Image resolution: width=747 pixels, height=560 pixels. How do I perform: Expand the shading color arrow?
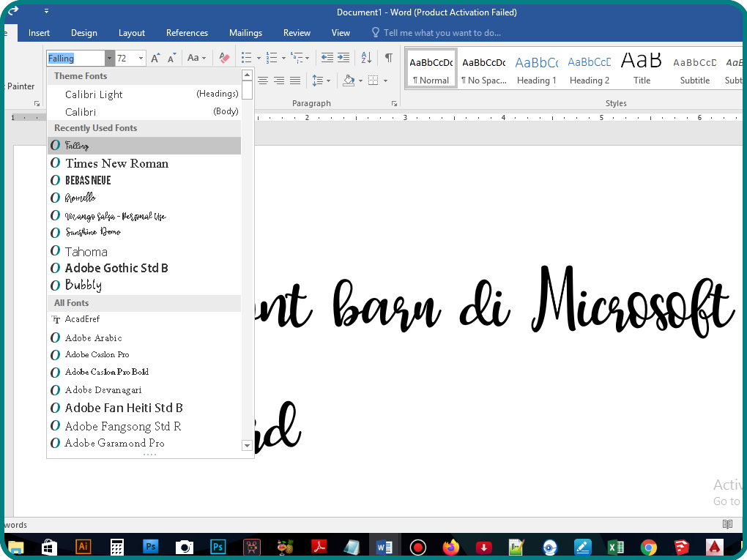coord(360,81)
